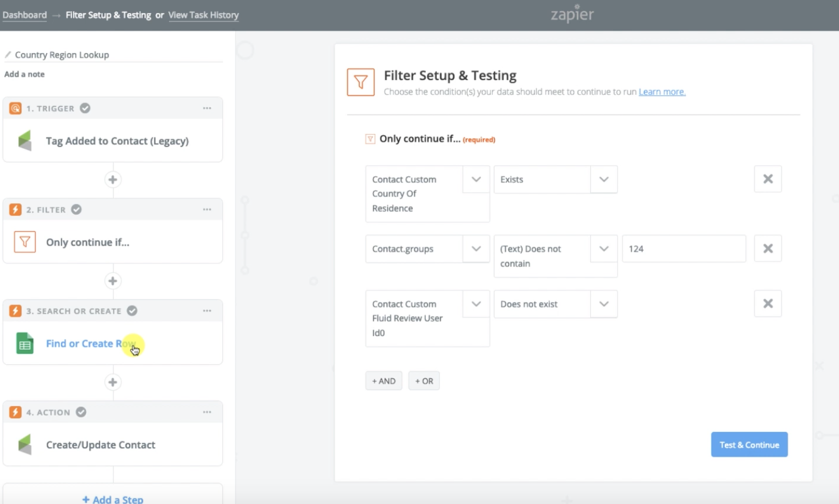Open the Learn more link
The image size is (839, 504).
coord(661,91)
